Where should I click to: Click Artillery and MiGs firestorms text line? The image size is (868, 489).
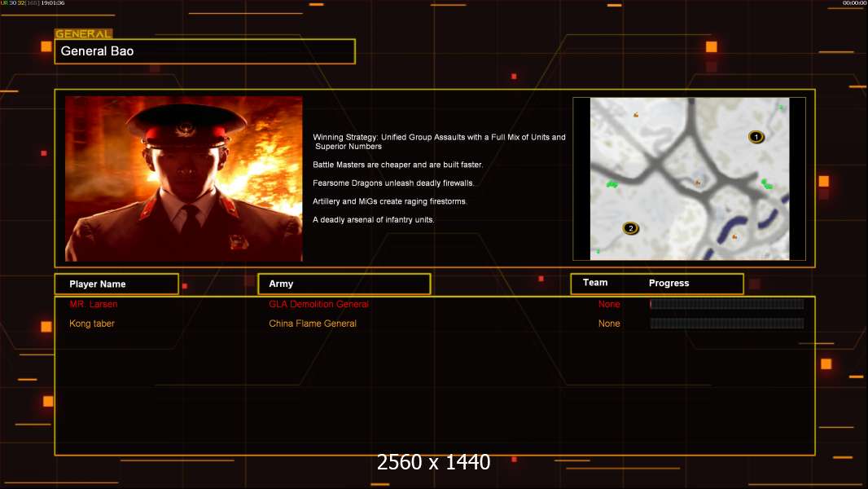point(390,201)
